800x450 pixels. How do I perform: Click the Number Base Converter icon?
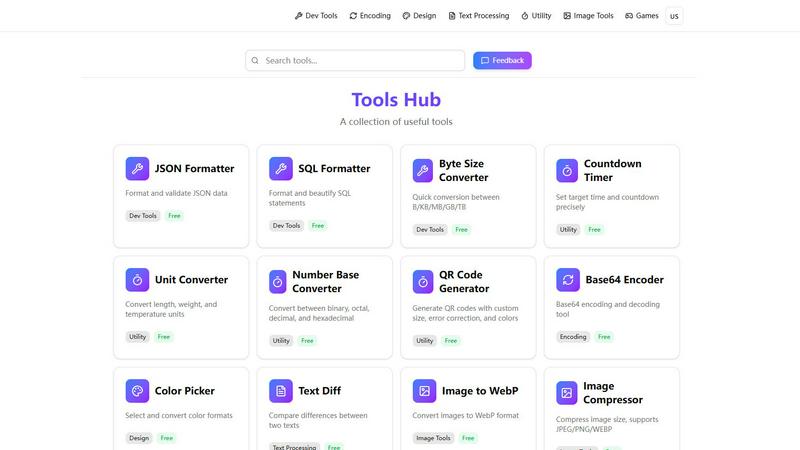click(278, 282)
